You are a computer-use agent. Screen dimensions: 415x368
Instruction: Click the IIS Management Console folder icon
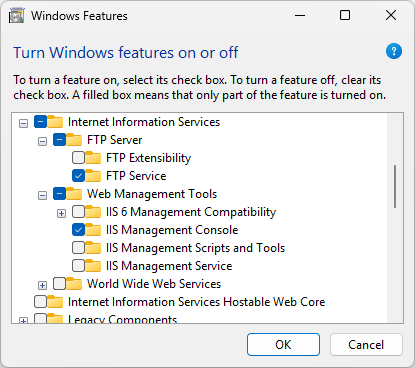point(93,230)
